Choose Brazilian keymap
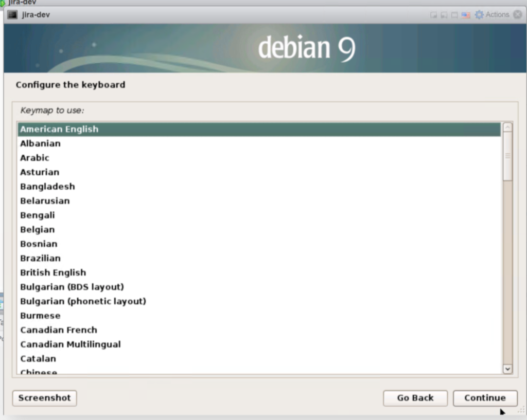This screenshot has width=527, height=420. point(259,258)
